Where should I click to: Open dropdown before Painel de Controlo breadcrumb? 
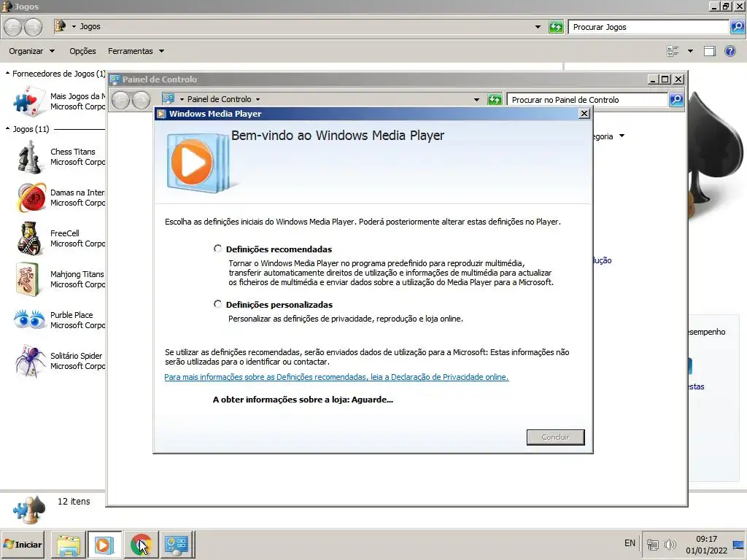182,99
